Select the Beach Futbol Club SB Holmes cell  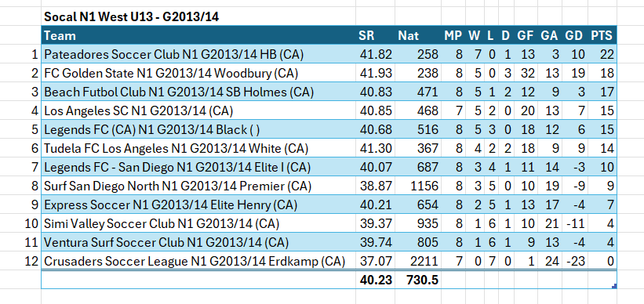(x=198, y=92)
